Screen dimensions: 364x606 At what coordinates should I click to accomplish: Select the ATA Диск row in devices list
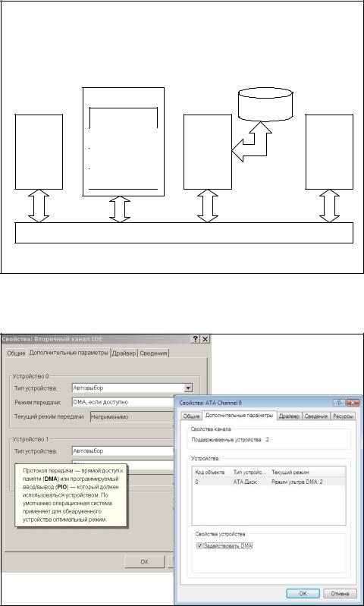(268, 482)
